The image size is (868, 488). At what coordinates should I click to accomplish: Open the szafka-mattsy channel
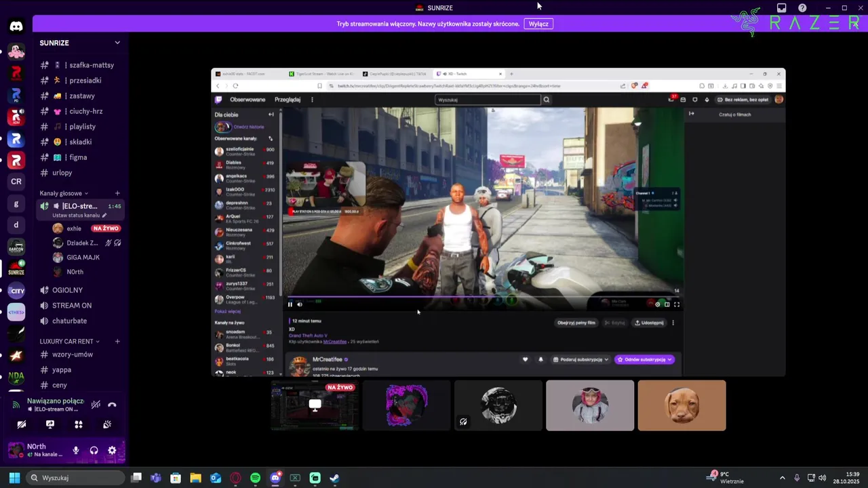click(x=80, y=65)
